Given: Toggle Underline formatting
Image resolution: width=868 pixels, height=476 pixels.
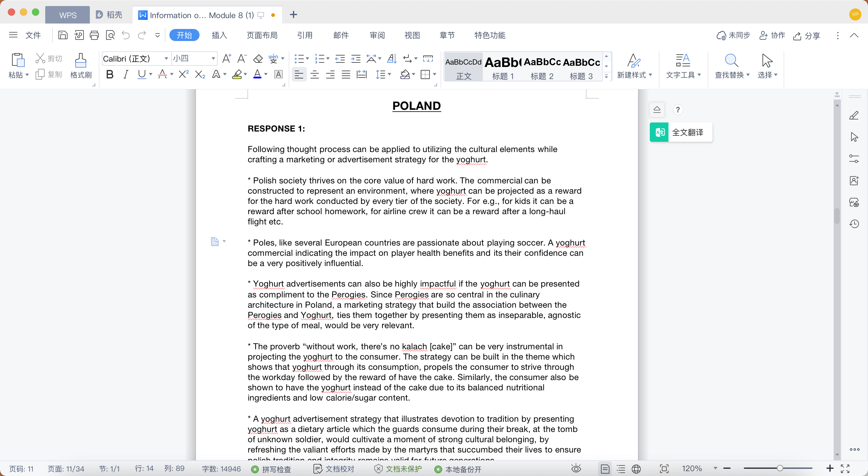Looking at the screenshot, I should point(142,74).
